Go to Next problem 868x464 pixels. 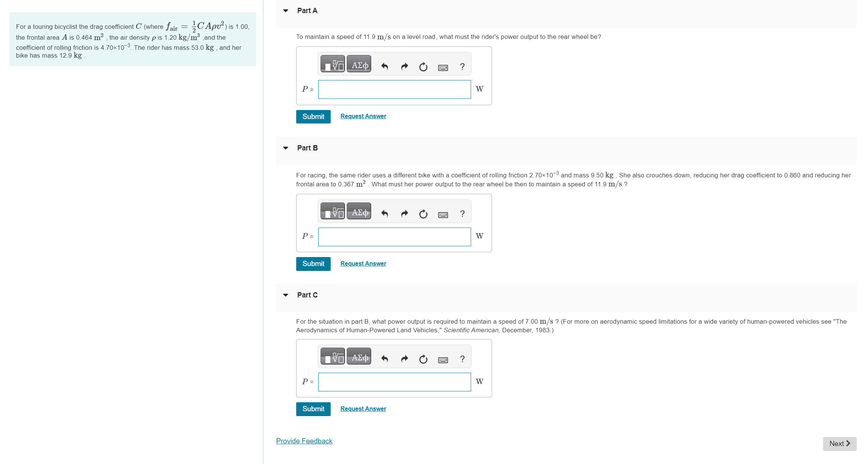(840, 444)
